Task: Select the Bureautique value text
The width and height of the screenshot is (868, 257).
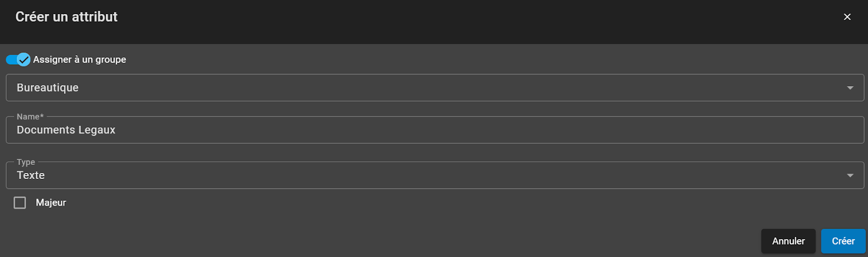Action: point(48,88)
